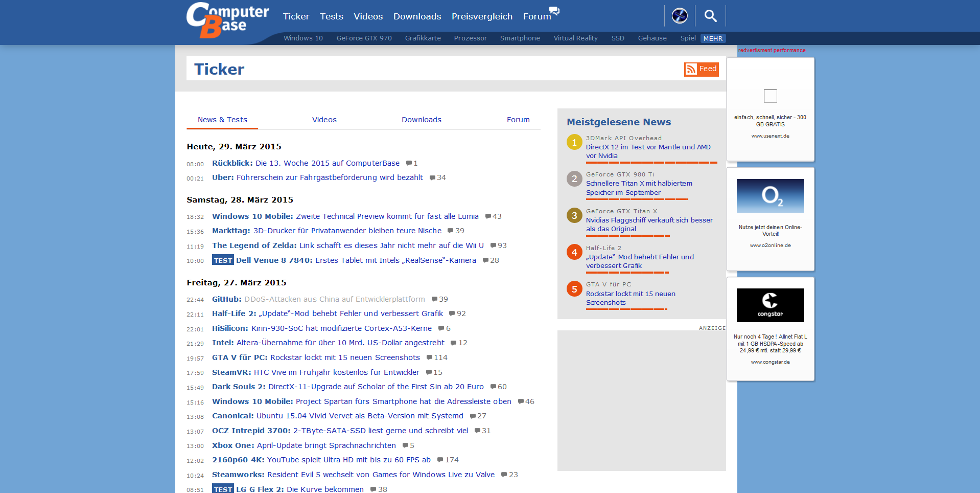Image resolution: width=980 pixels, height=493 pixels.
Task: Click the ComputerBase logo
Action: point(227,20)
